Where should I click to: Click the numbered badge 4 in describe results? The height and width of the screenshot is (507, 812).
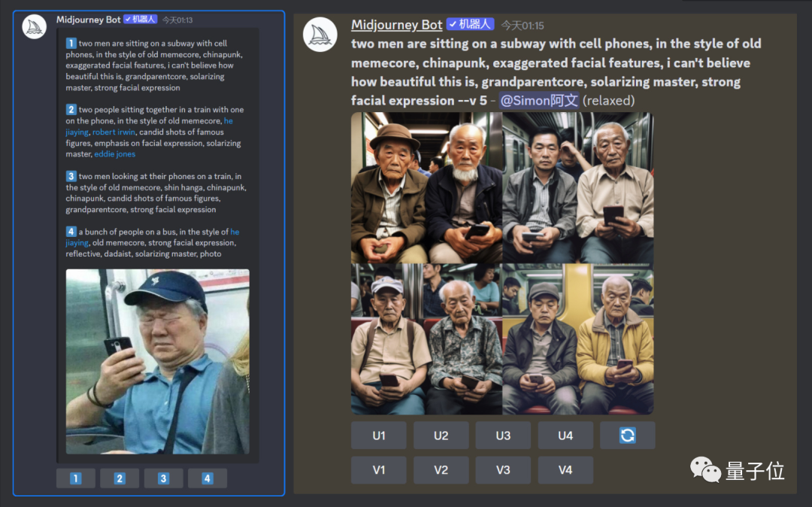point(71,232)
